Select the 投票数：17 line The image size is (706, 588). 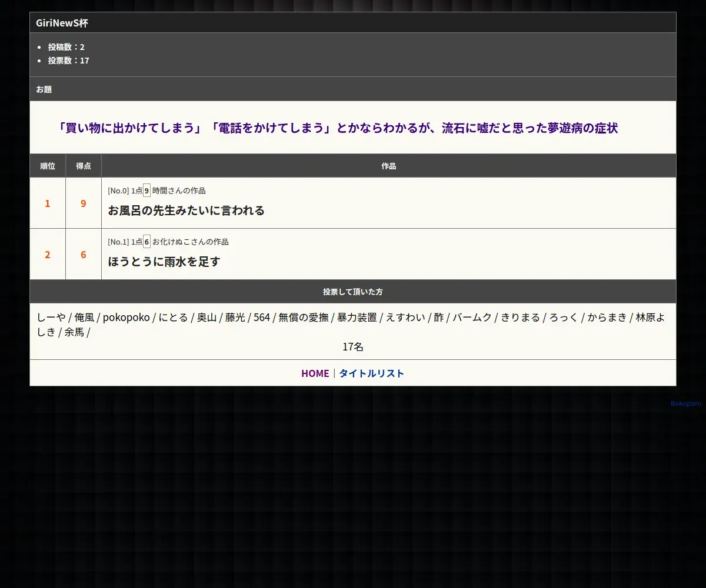(68, 61)
